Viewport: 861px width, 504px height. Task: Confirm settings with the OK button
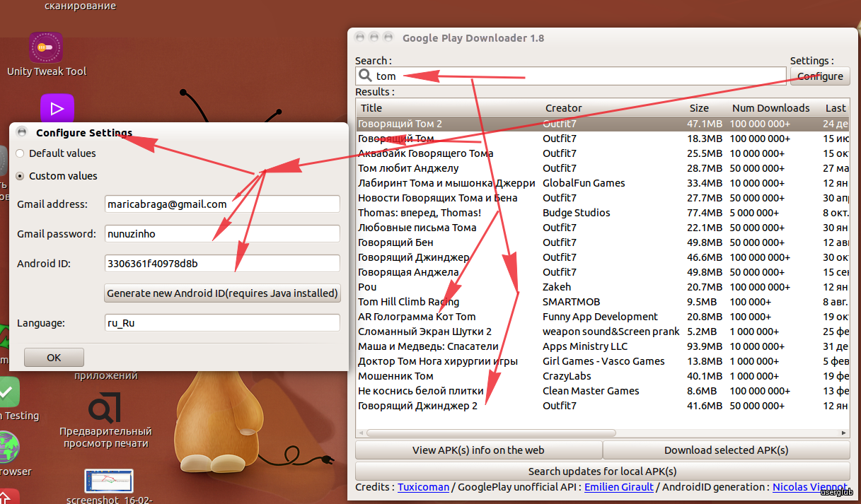pyautogui.click(x=54, y=358)
